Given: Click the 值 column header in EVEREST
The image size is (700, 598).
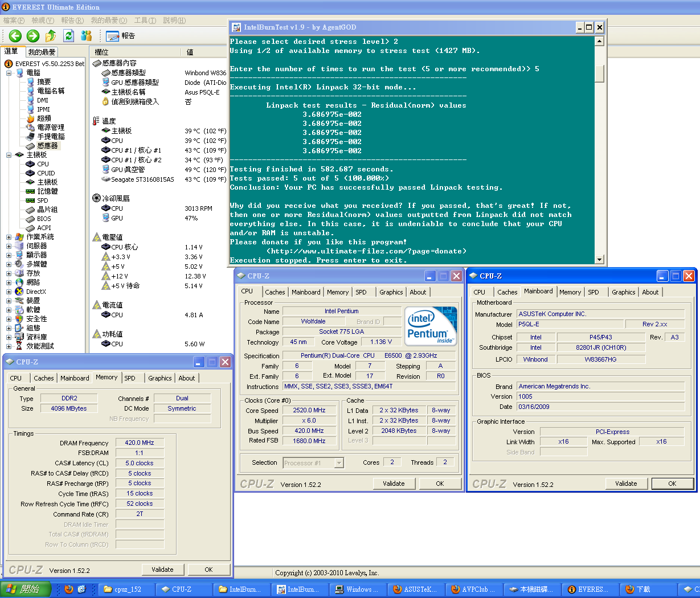Looking at the screenshot, I should click(x=203, y=52).
